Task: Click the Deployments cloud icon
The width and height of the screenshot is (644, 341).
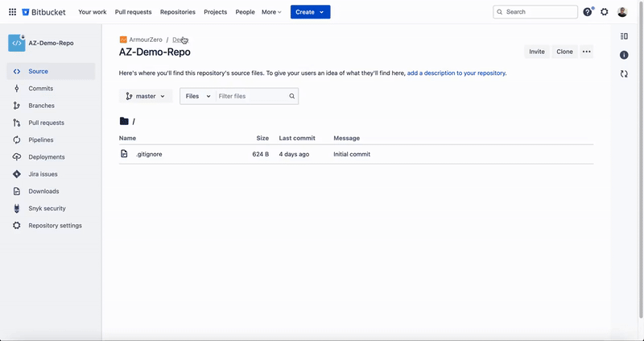Action: click(x=16, y=157)
